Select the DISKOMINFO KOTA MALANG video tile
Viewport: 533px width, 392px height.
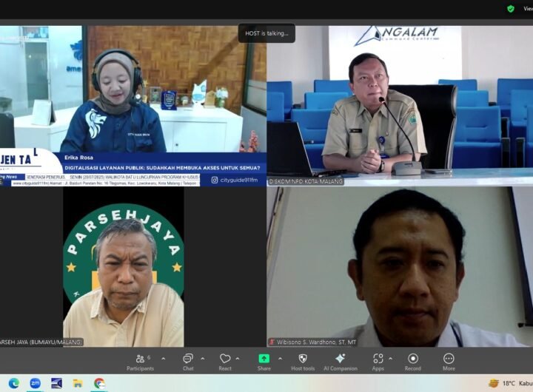400,106
